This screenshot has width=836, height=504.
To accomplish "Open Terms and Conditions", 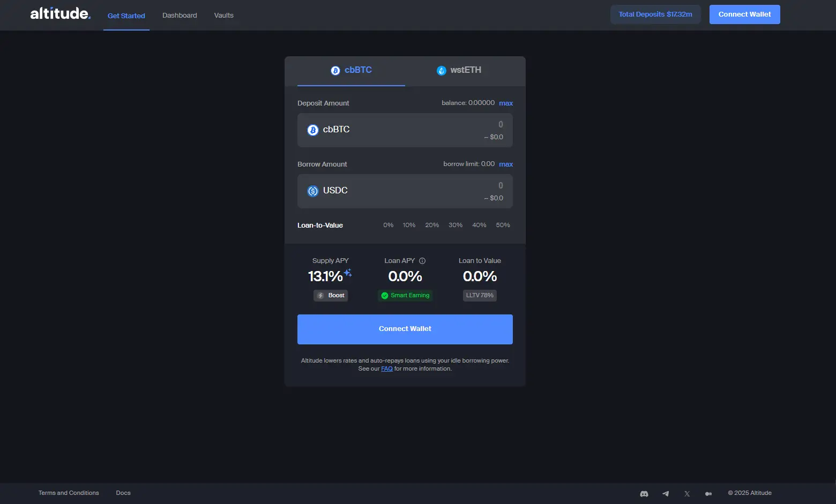I will click(69, 493).
